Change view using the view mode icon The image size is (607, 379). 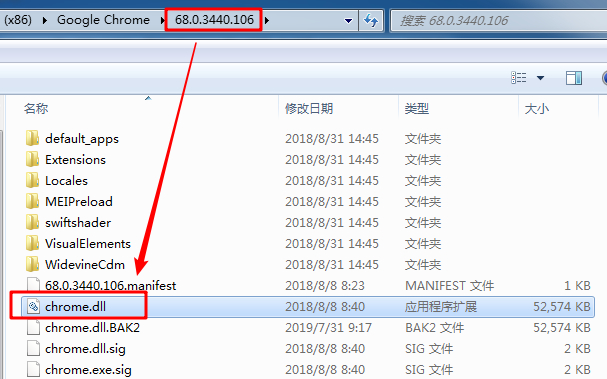(519, 78)
